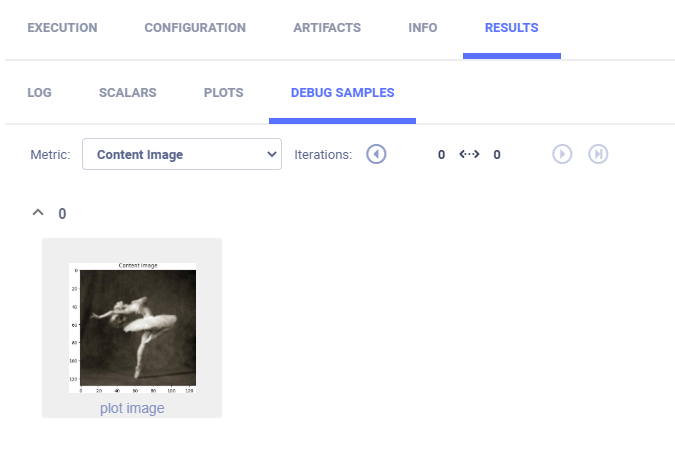Go to previous iteration using left arrow
The width and height of the screenshot is (675, 456).
[x=376, y=154]
